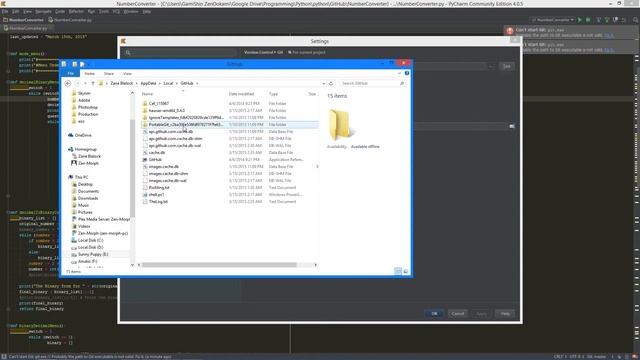Open OneDrive in Explorer navigation pane
The width and height of the screenshot is (640, 360).
click(x=83, y=135)
